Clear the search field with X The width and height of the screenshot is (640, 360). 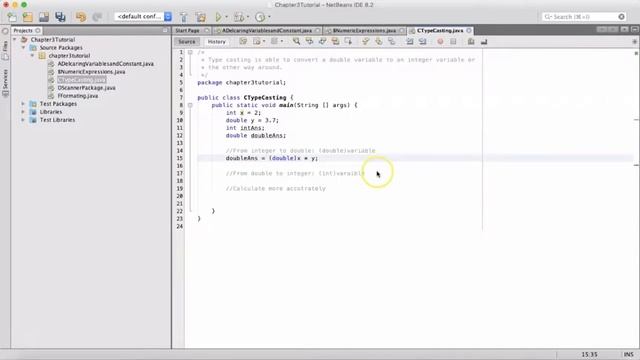pos(621,17)
